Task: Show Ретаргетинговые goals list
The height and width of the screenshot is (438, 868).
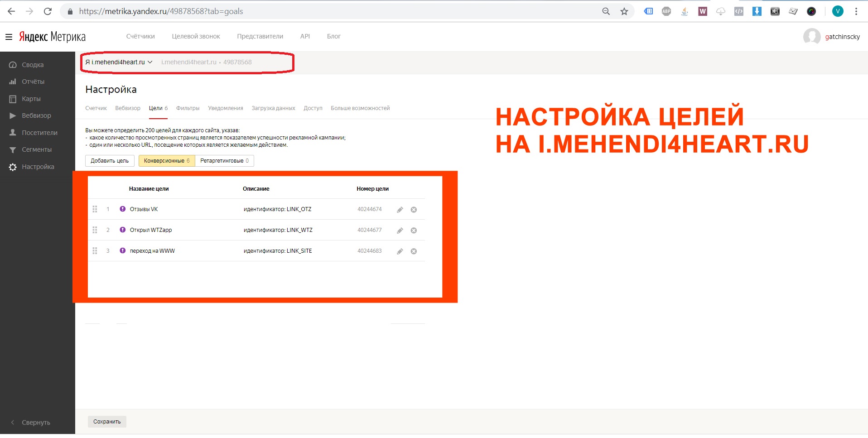Action: [224, 161]
